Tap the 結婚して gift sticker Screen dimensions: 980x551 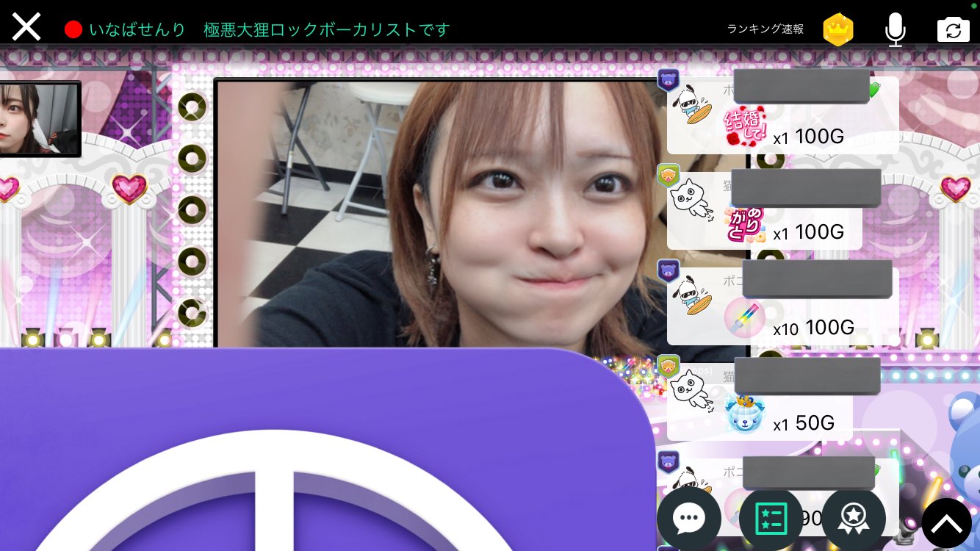tap(745, 126)
